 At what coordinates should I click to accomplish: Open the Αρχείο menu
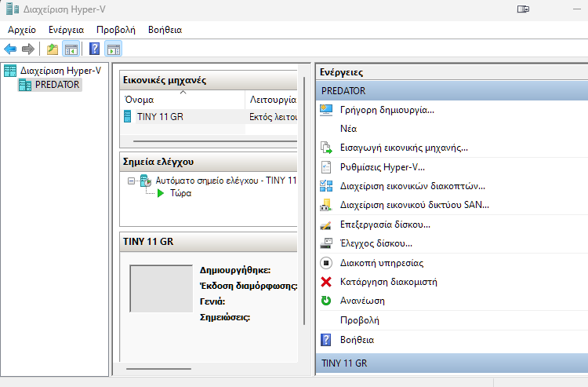point(22,30)
